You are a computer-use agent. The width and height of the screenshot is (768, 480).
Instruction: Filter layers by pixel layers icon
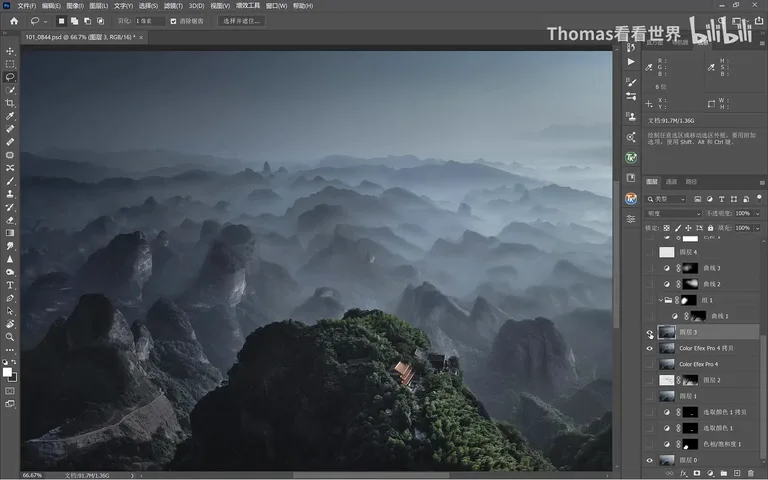click(x=697, y=199)
